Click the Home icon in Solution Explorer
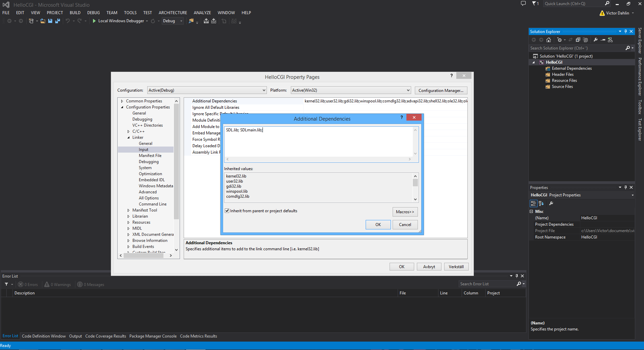The height and width of the screenshot is (350, 644). pyautogui.click(x=549, y=40)
